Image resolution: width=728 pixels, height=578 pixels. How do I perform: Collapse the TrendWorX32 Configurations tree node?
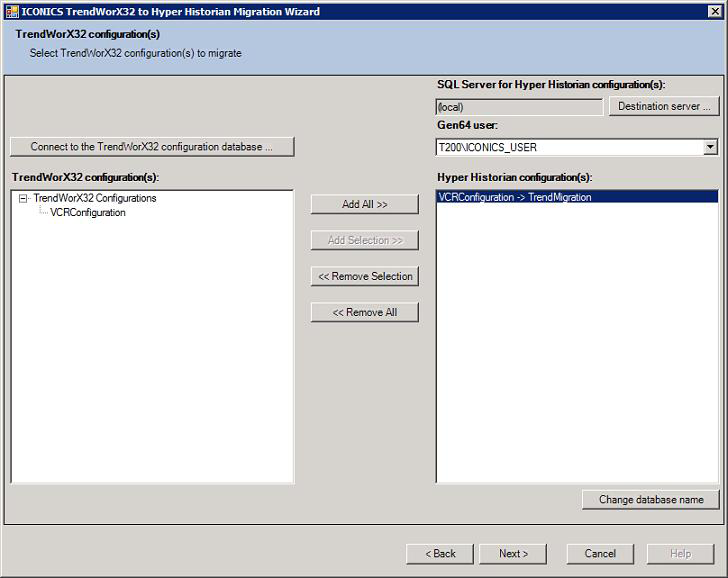click(x=24, y=198)
